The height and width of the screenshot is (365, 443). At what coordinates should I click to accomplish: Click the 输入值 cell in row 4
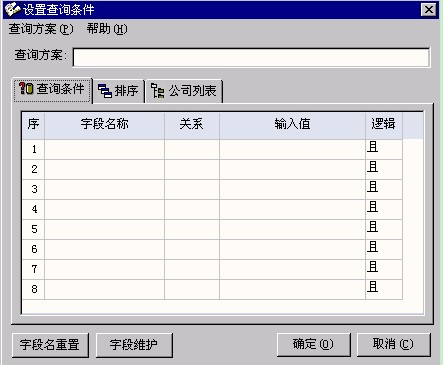[292, 209]
